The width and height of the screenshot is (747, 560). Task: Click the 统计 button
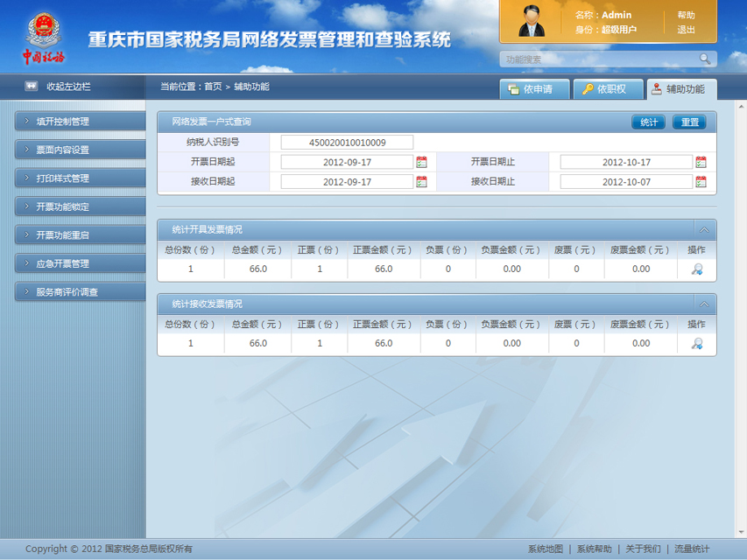[x=648, y=122]
